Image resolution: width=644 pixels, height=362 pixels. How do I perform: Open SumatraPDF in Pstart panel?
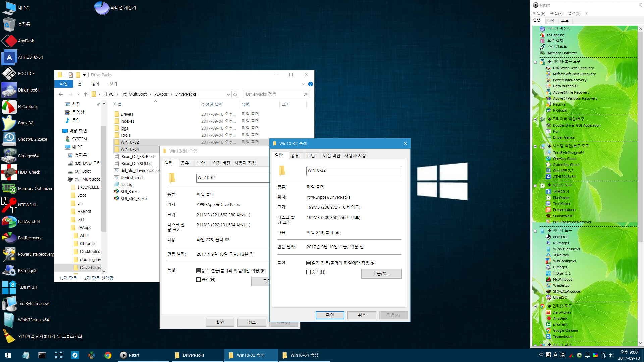[563, 216]
